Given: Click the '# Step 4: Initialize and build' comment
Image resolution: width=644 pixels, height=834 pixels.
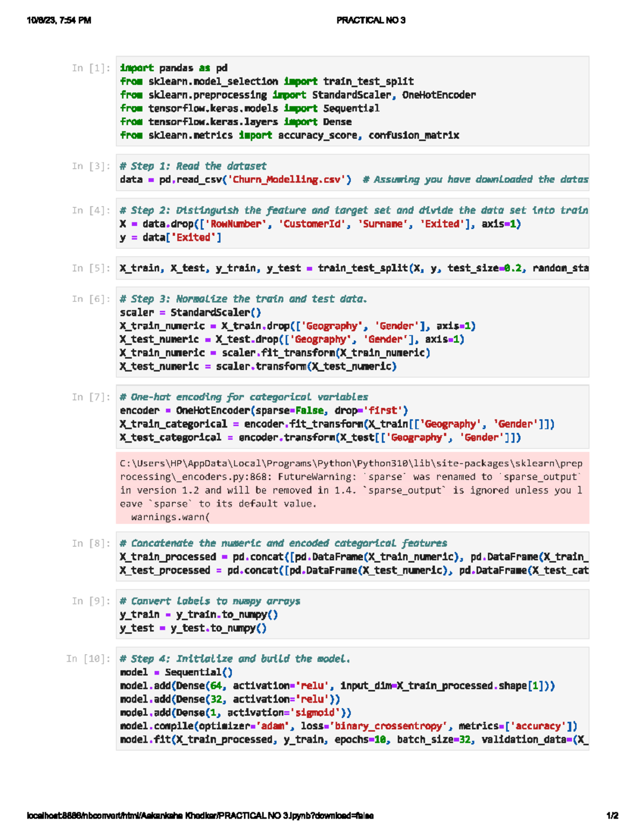Looking at the screenshot, I should [235, 659].
